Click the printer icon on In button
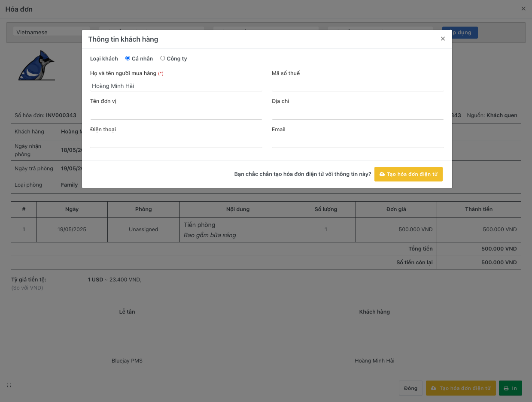The height and width of the screenshot is (402, 532). [x=506, y=388]
